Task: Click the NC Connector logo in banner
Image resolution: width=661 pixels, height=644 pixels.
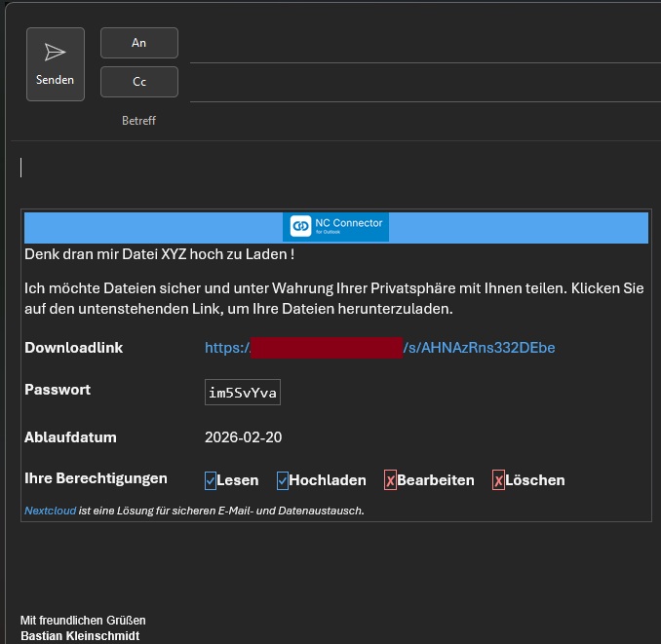Action: (x=337, y=227)
